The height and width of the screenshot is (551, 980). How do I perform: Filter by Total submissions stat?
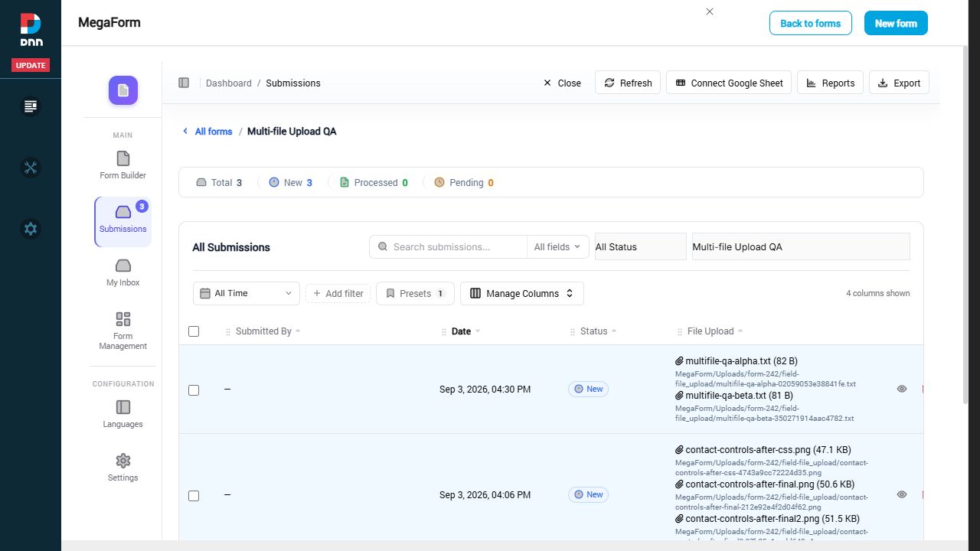coord(219,182)
